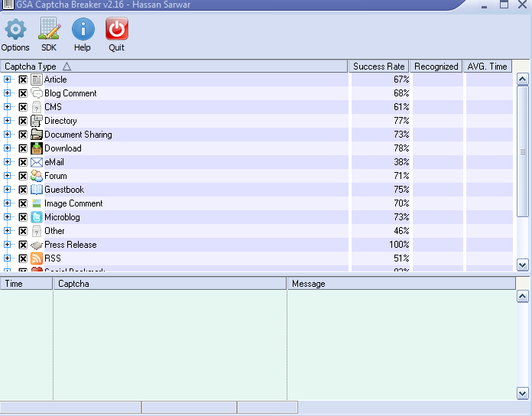
Task: Toggle the Article checkbox
Action: tap(23, 80)
